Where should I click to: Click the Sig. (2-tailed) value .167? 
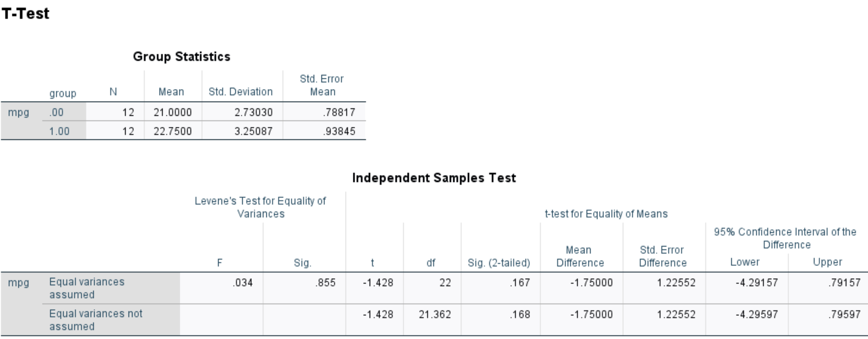520,283
